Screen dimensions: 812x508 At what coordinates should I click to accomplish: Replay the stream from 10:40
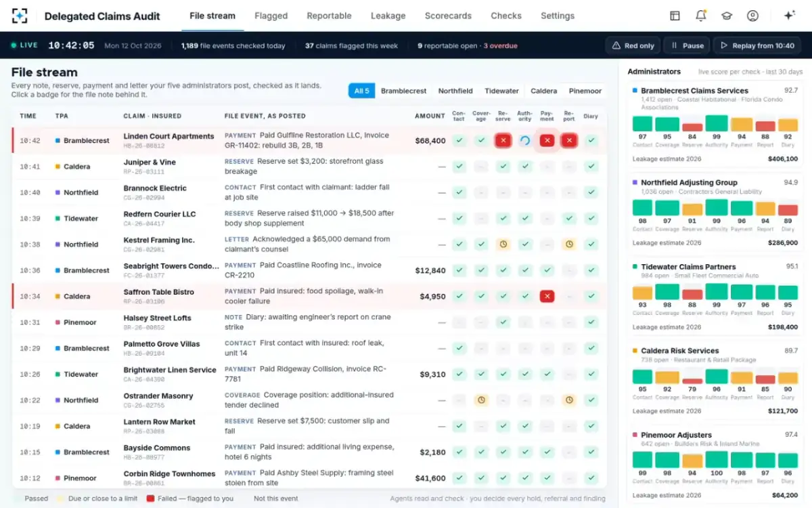(757, 45)
